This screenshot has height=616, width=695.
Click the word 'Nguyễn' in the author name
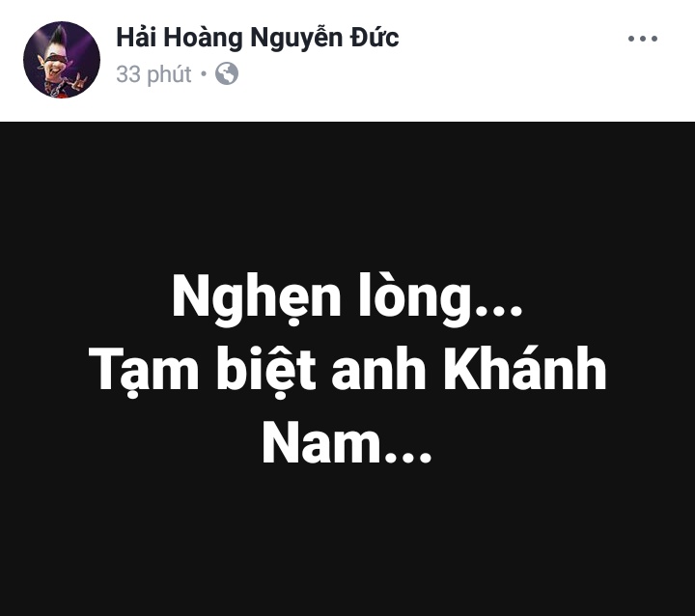pos(296,39)
